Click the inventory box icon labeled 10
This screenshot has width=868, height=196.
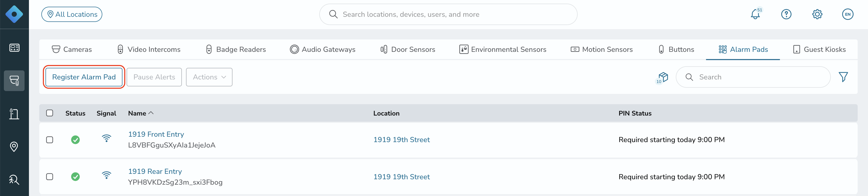point(662,77)
